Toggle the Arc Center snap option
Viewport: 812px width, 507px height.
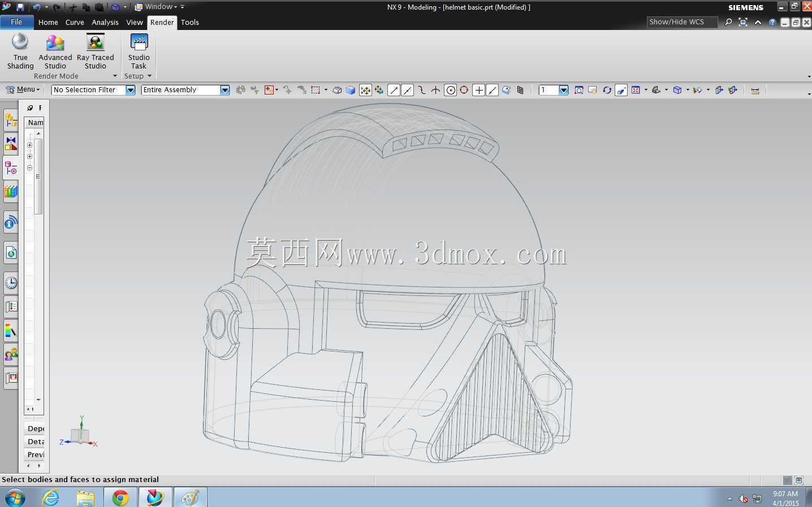450,90
